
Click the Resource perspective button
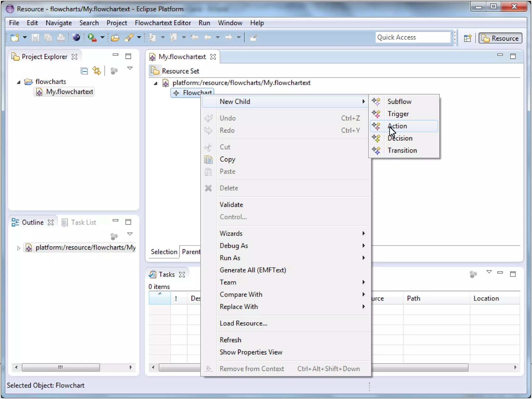500,38
